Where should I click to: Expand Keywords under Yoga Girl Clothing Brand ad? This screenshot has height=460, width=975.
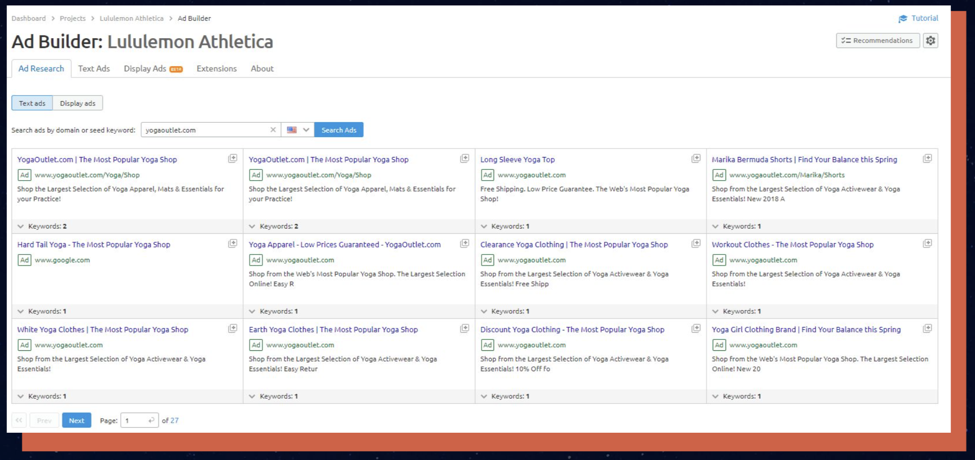[x=737, y=396]
